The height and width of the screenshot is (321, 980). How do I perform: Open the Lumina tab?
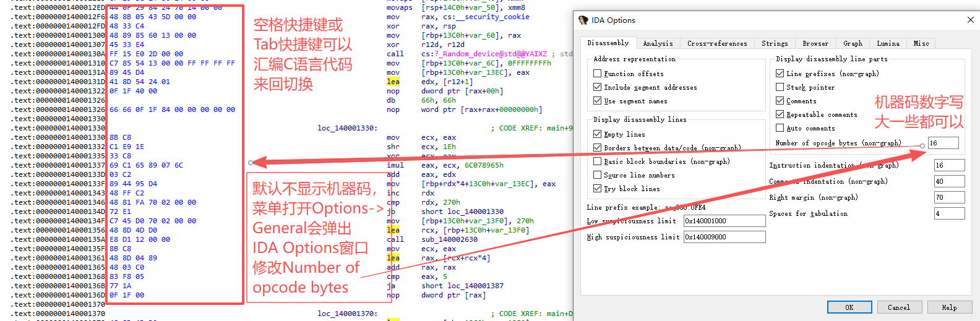pos(888,43)
